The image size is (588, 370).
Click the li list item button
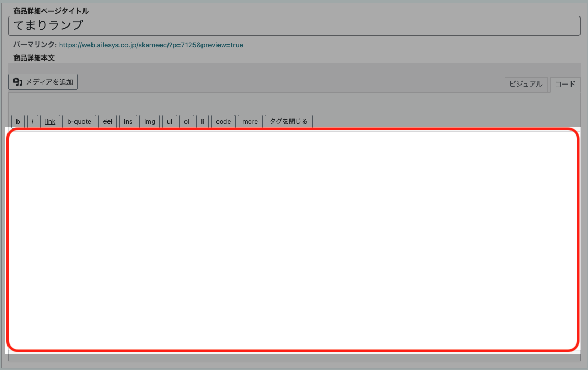tap(203, 122)
